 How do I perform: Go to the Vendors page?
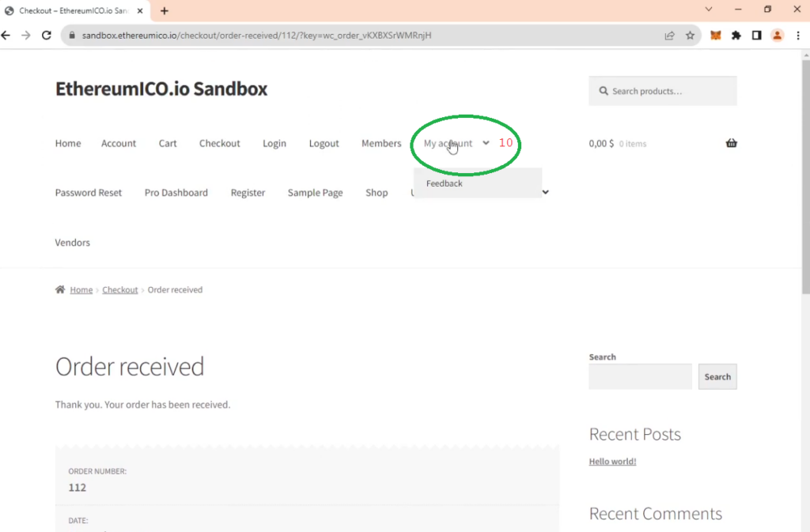73,243
